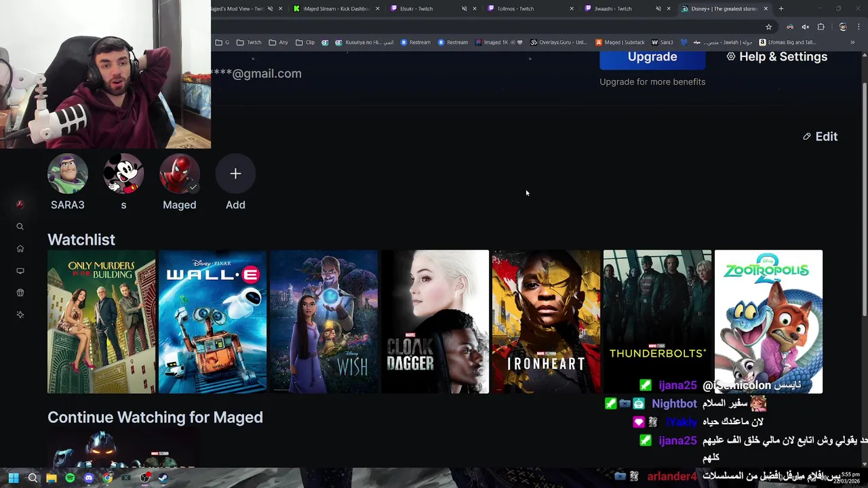Open Help & Settings
The height and width of the screenshot is (488, 868).
(x=777, y=57)
